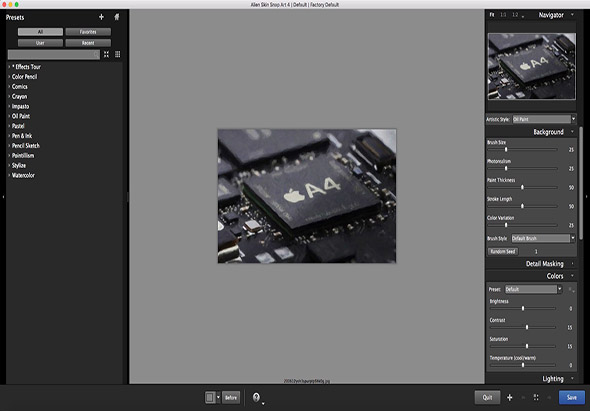The image size is (590, 411).
Task: Open preview layout dropdown arrow
Action: [x=218, y=397]
